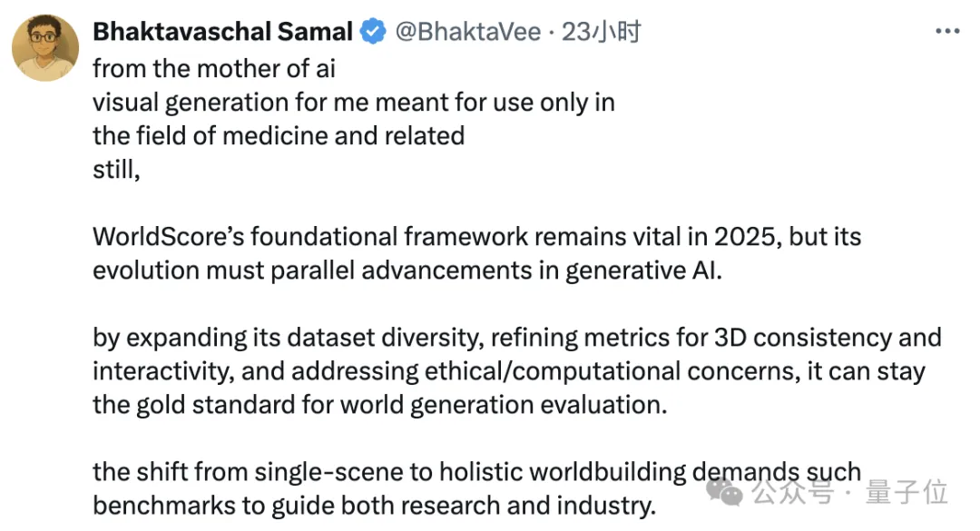Click the phrase "generative AI."
The image size is (980, 531).
click(643, 270)
